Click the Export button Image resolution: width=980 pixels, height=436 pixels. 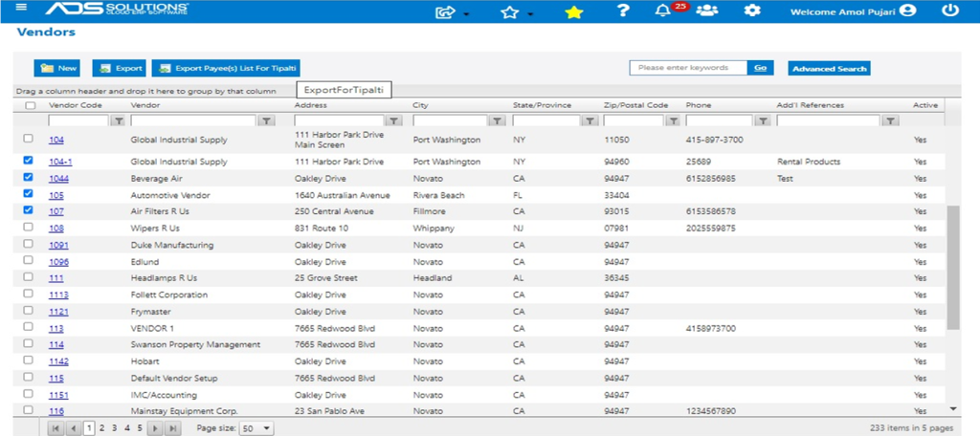pos(119,68)
